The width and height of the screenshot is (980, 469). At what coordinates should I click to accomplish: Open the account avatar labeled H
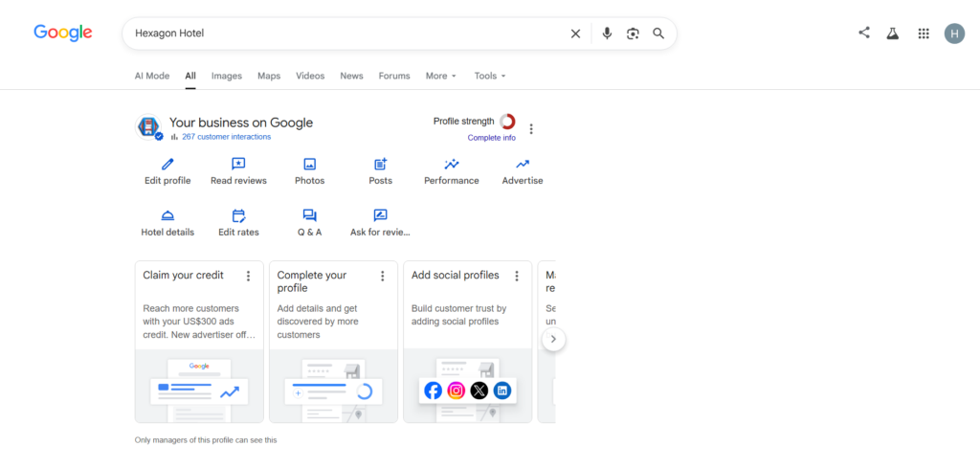pyautogui.click(x=954, y=33)
